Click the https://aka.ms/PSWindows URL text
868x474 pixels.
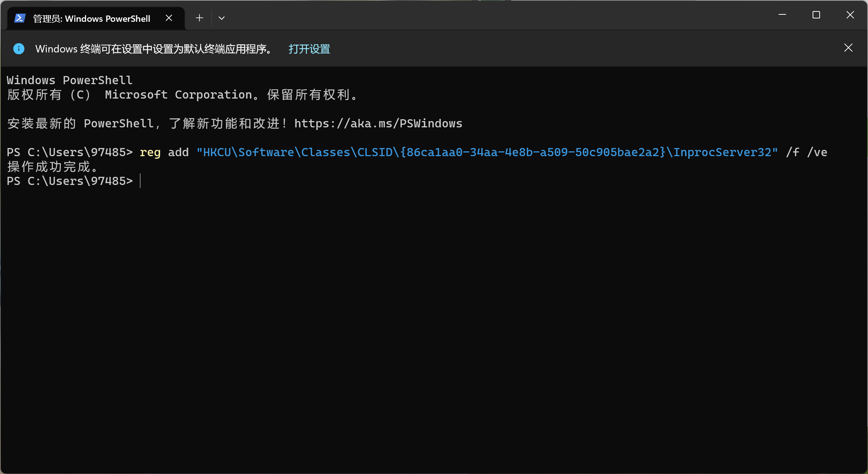(378, 124)
